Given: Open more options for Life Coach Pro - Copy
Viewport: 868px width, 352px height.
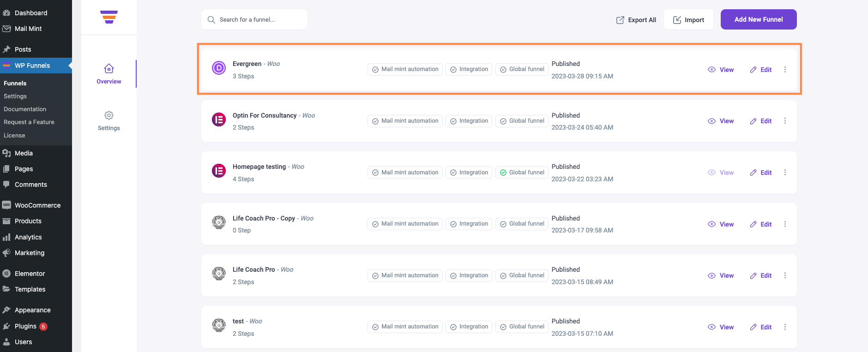Looking at the screenshot, I should tap(785, 224).
